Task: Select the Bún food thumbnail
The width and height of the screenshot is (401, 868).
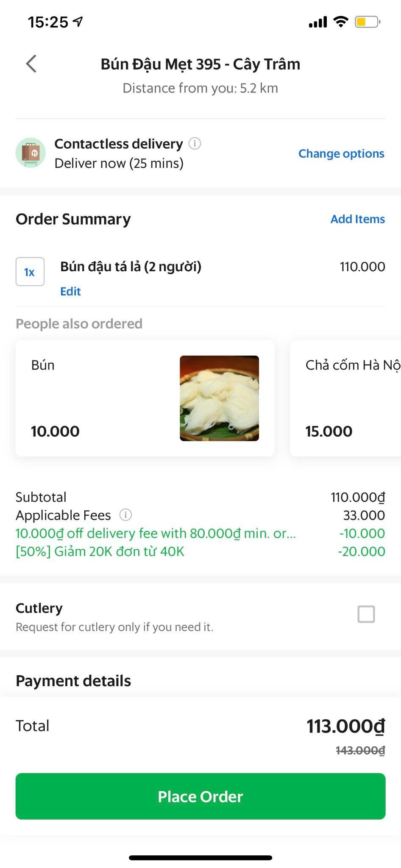Action: point(219,398)
